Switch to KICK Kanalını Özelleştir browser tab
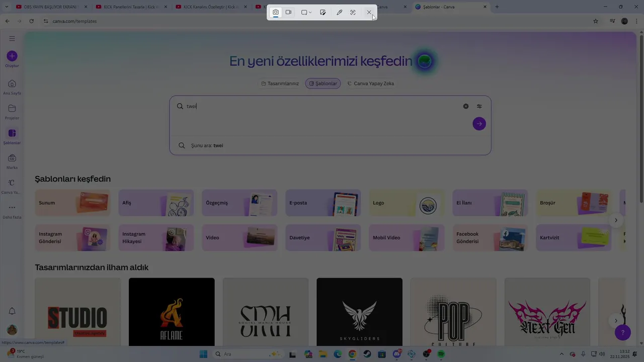Viewport: 644px width, 362px height. tap(211, 7)
